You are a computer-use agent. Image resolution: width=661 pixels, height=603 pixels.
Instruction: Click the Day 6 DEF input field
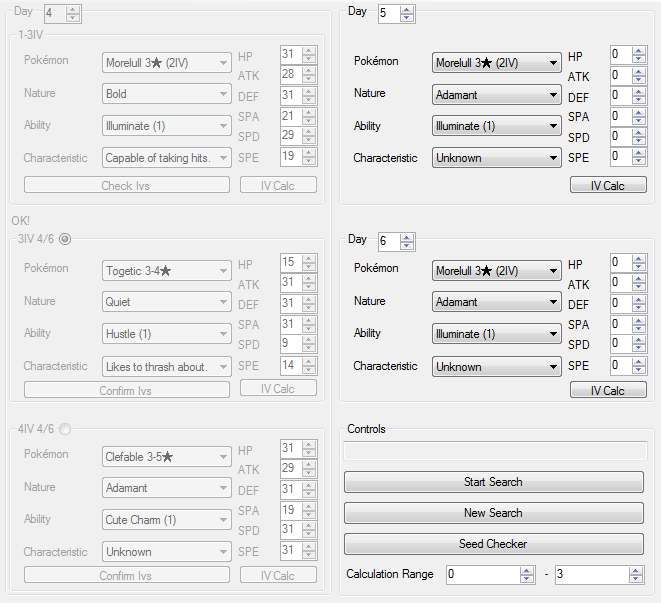pos(620,304)
